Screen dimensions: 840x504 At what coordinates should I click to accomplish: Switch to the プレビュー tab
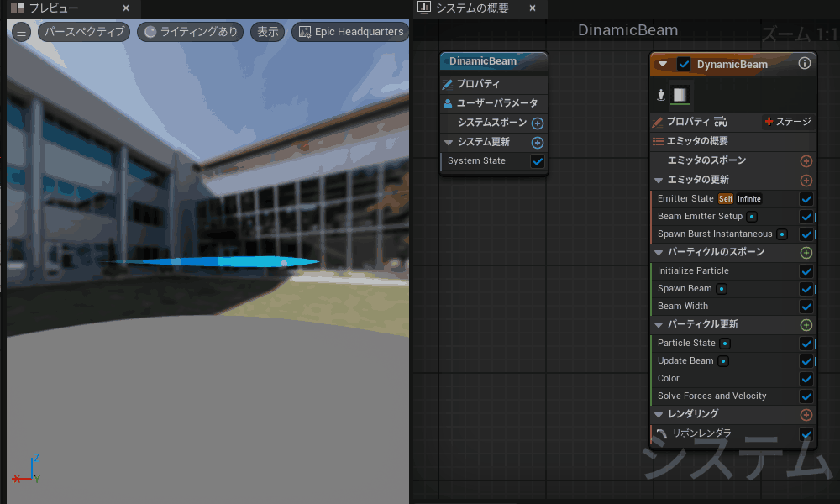pos(54,8)
